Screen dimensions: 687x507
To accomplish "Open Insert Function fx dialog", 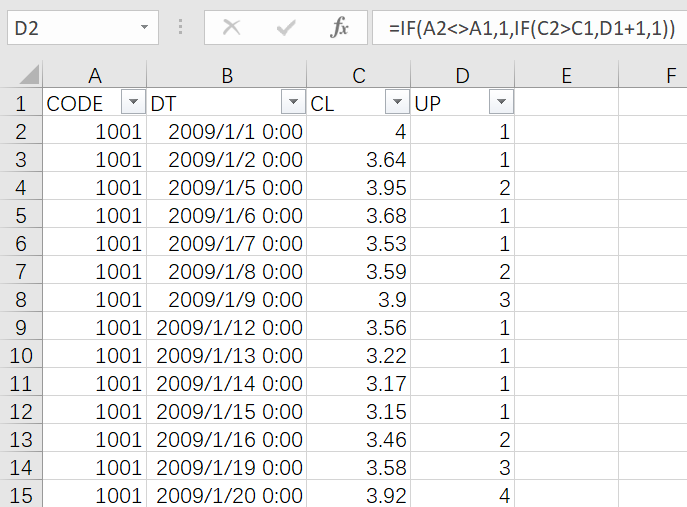I will pyautogui.click(x=339, y=28).
